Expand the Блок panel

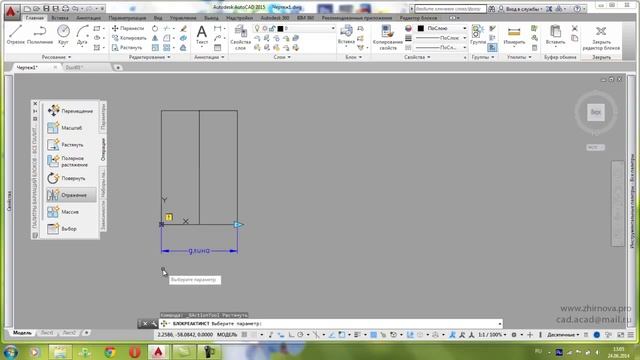pyautogui.click(x=353, y=57)
